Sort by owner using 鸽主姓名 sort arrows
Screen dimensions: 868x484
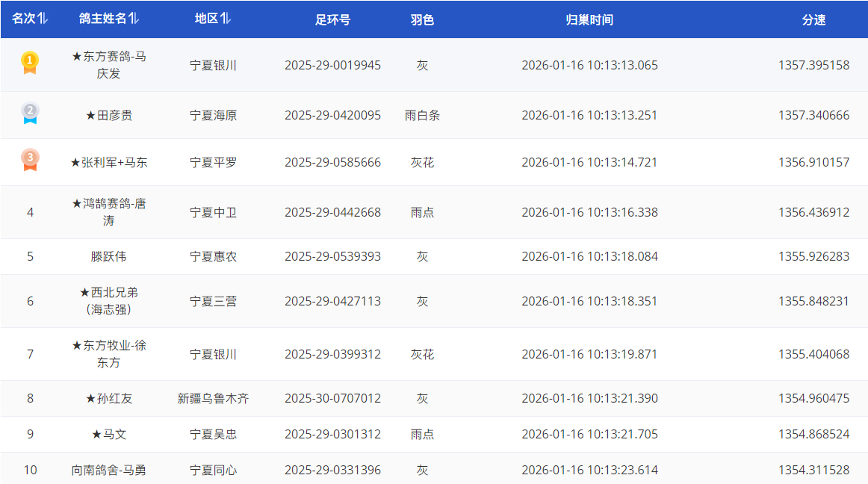tap(134, 19)
